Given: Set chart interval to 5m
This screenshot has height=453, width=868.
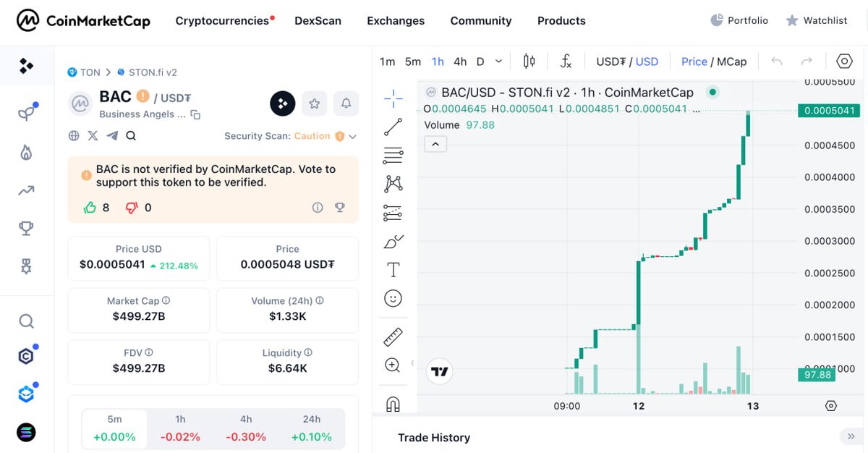Looking at the screenshot, I should click(413, 62).
